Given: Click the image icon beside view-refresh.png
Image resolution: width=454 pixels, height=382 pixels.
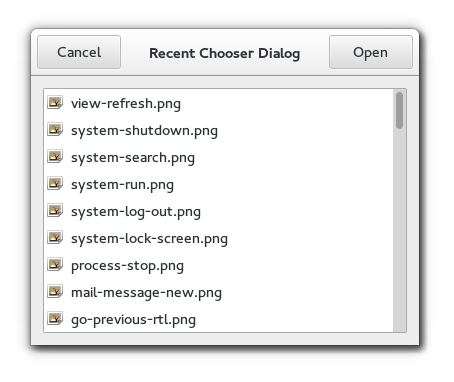Looking at the screenshot, I should pos(55,103).
